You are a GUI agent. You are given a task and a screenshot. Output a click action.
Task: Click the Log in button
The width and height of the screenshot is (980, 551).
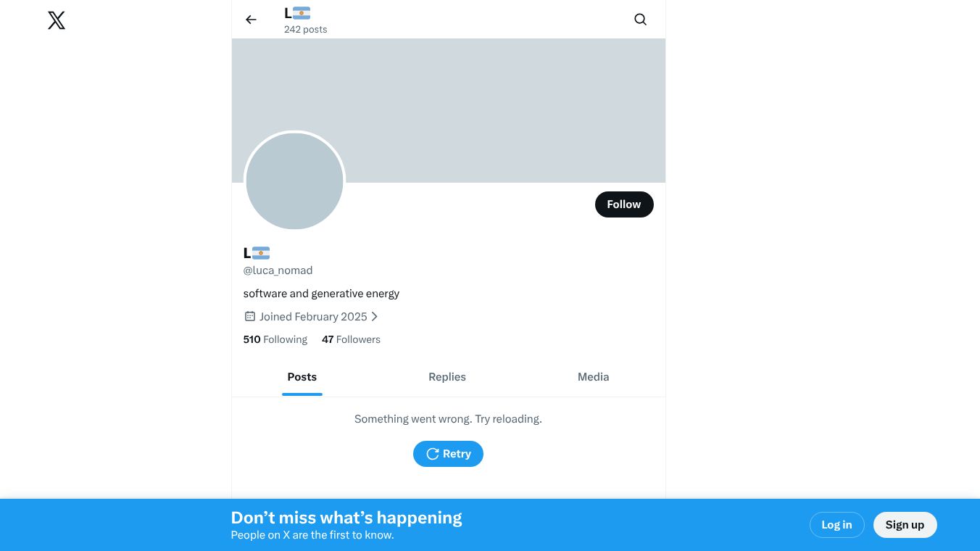click(836, 525)
